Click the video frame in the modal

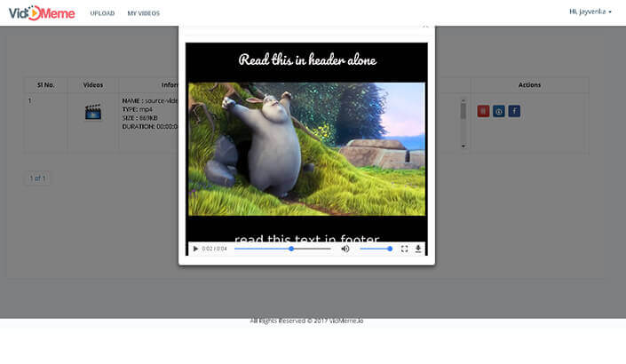306,148
